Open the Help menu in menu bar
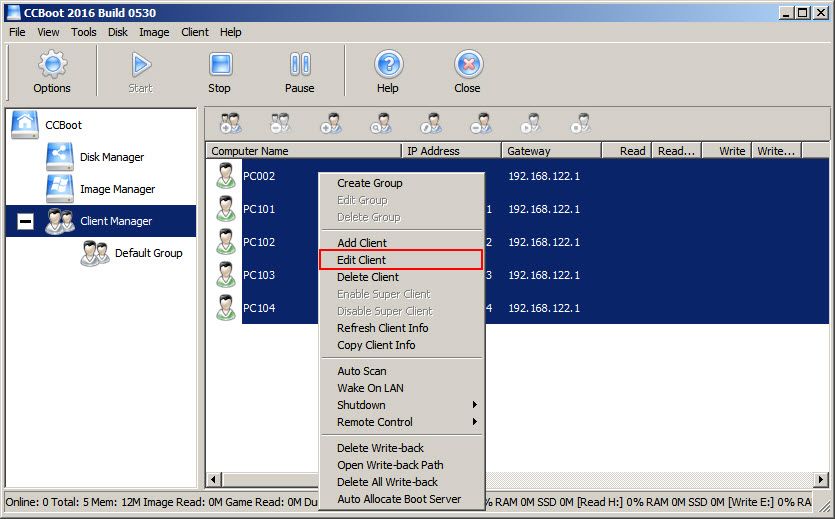This screenshot has height=519, width=835. point(231,32)
